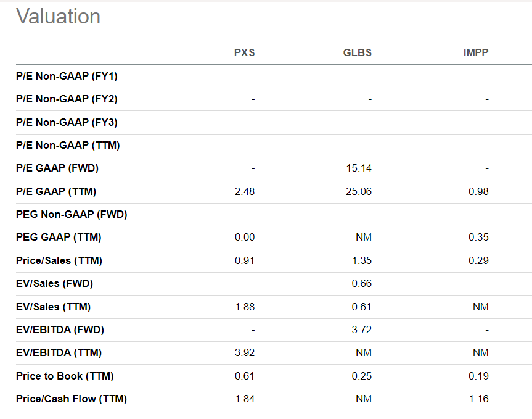Image resolution: width=532 pixels, height=419 pixels.
Task: Select PXS EV/EBITDA (TTM) value 3.92
Action: tap(245, 353)
